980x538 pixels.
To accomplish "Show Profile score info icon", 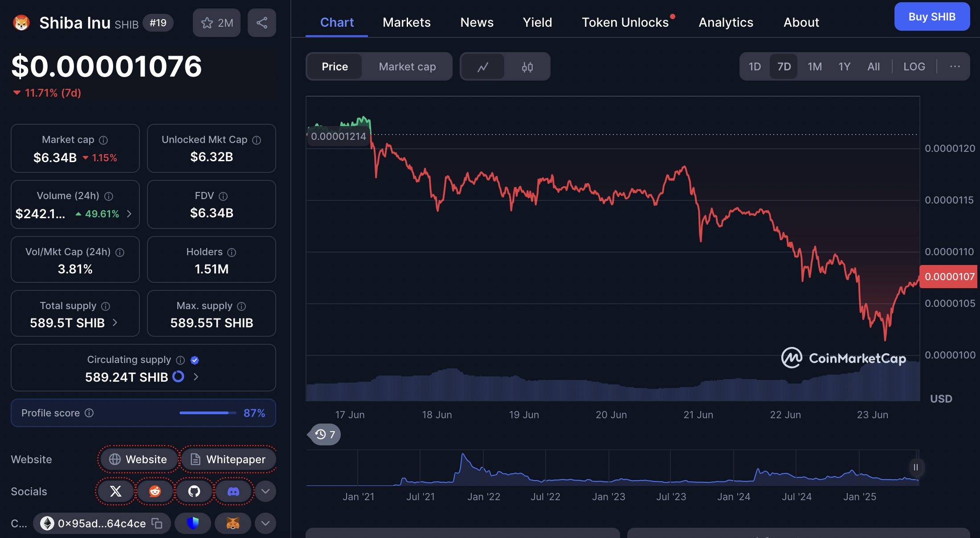I will 89,413.
